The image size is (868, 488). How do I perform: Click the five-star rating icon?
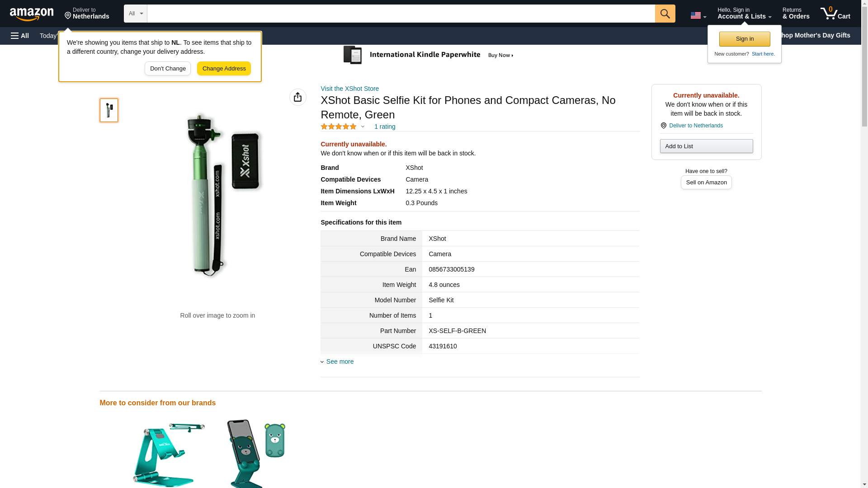(339, 127)
